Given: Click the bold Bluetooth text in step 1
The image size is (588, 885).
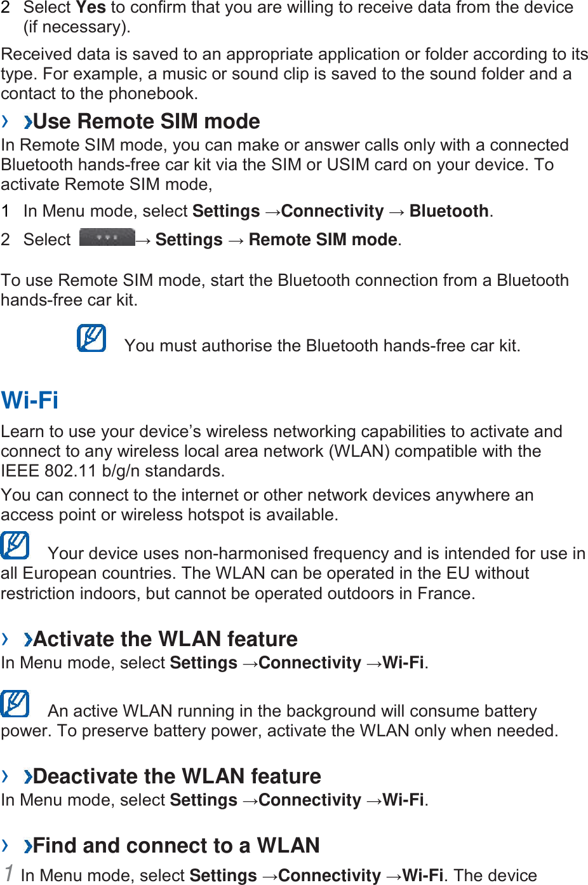Looking at the screenshot, I should point(449,211).
